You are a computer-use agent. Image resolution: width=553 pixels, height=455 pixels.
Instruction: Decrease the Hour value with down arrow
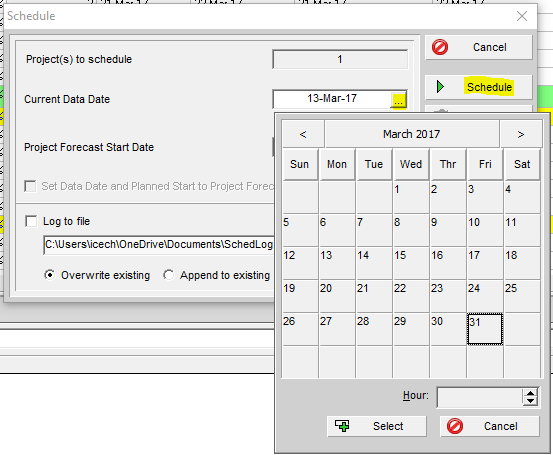(530, 401)
